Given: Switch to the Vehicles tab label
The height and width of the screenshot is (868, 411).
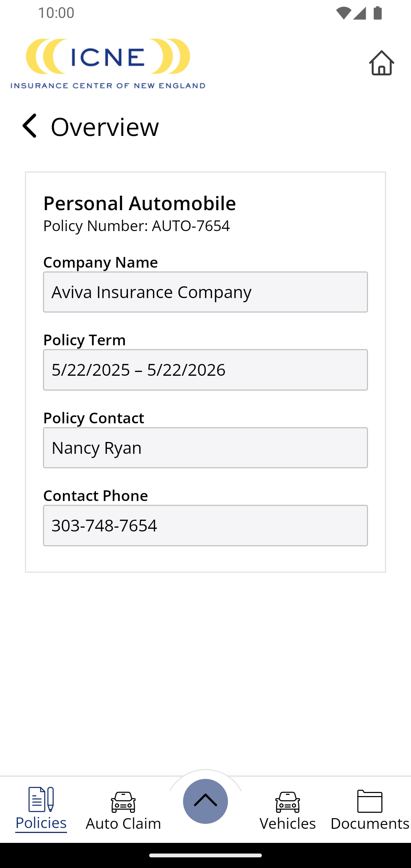Looking at the screenshot, I should [288, 823].
